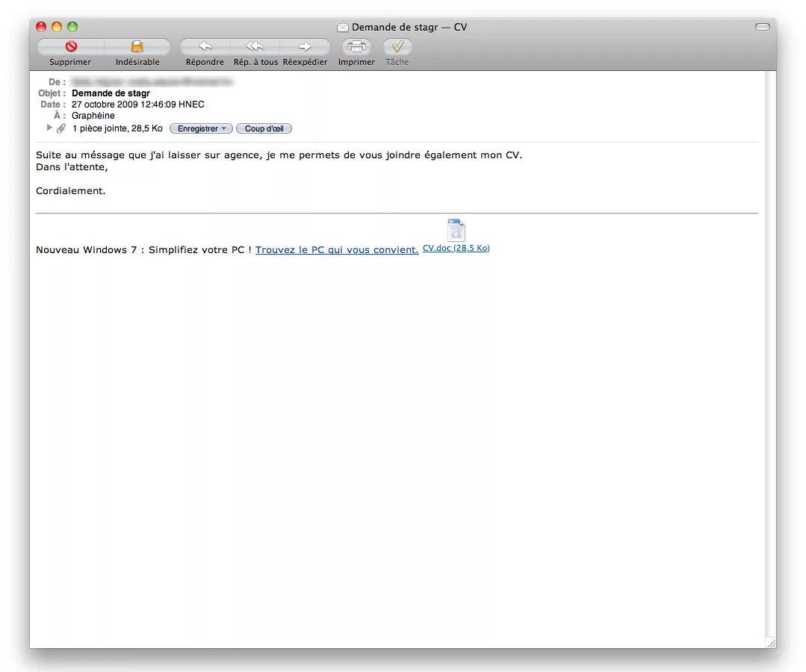
Task: Click the Supprimer delete icon
Action: [71, 46]
